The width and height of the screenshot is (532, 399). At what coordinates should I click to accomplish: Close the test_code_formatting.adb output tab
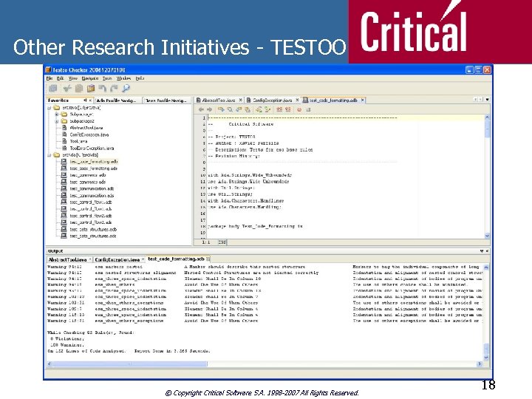[x=208, y=259]
